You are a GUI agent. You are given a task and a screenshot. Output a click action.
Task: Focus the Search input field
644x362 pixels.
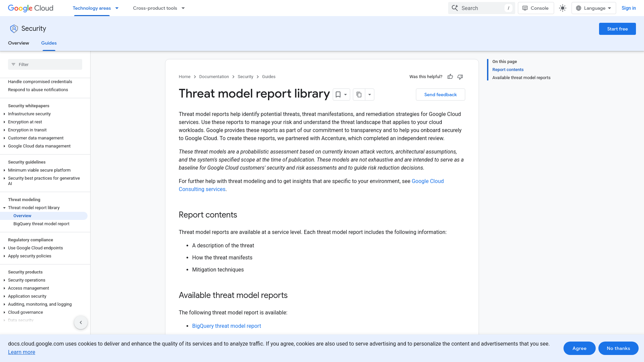tap(481, 8)
